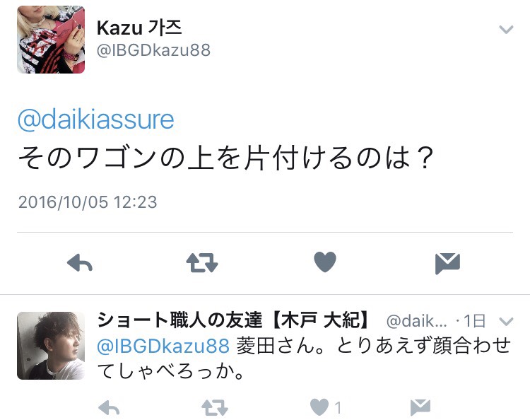Send 木戸 大紀's reply via message icon
This screenshot has width=530, height=420.
point(420,407)
